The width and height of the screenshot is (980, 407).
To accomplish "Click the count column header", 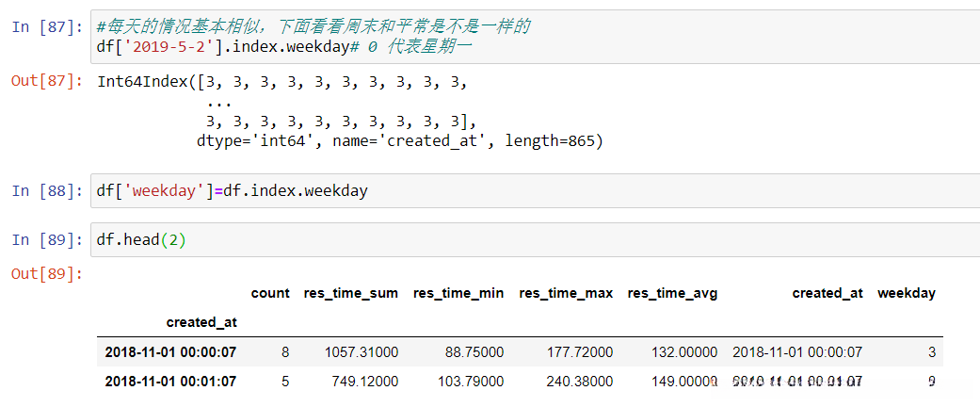I will coord(270,293).
